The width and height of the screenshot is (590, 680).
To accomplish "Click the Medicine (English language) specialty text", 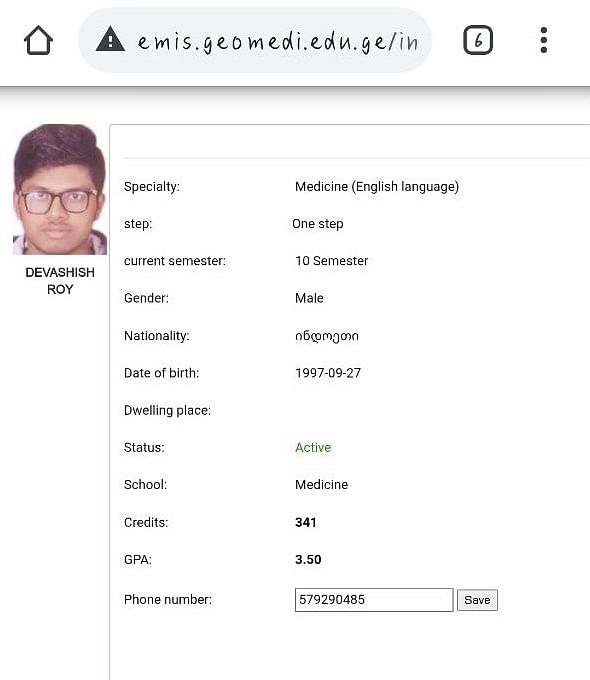I will [x=377, y=186].
